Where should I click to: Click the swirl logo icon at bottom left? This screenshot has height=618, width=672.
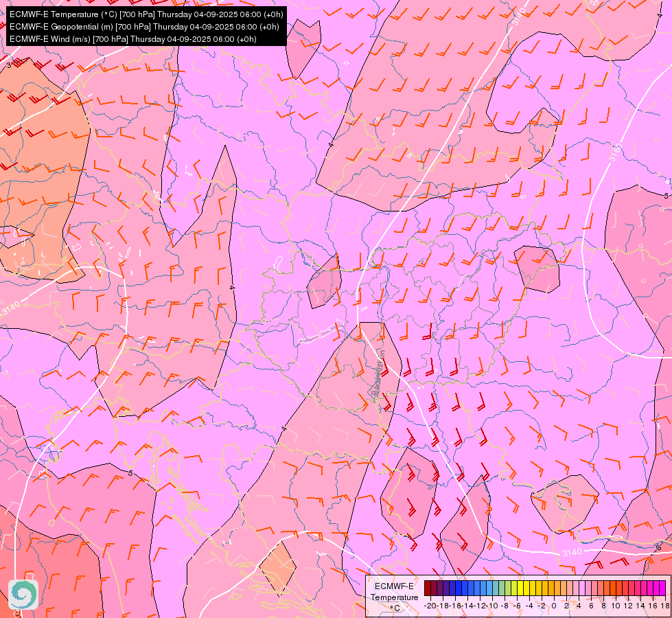(23, 595)
